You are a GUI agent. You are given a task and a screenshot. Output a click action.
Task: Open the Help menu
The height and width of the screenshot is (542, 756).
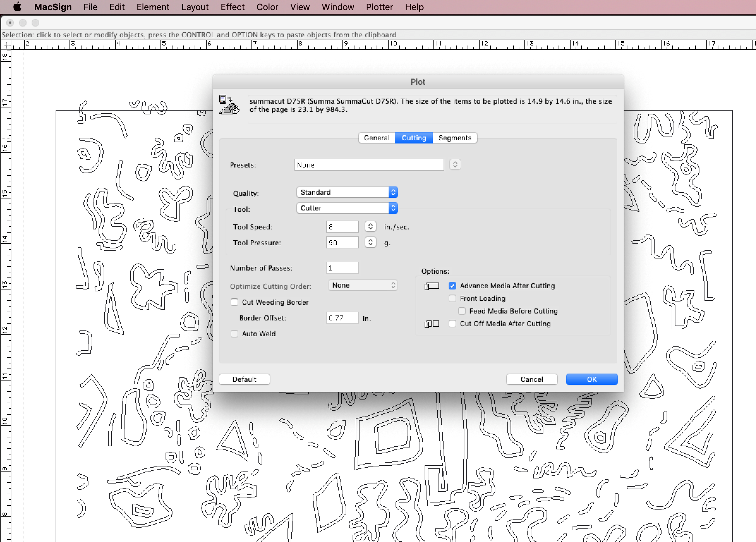click(x=414, y=7)
